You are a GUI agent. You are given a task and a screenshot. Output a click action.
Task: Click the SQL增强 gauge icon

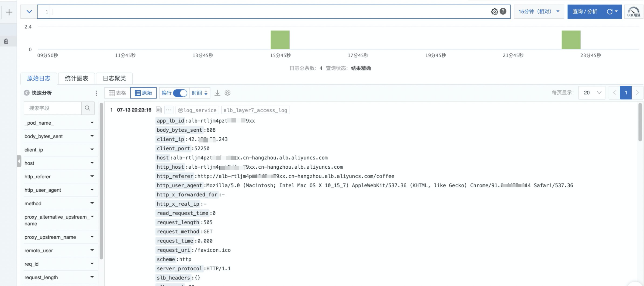[634, 12]
